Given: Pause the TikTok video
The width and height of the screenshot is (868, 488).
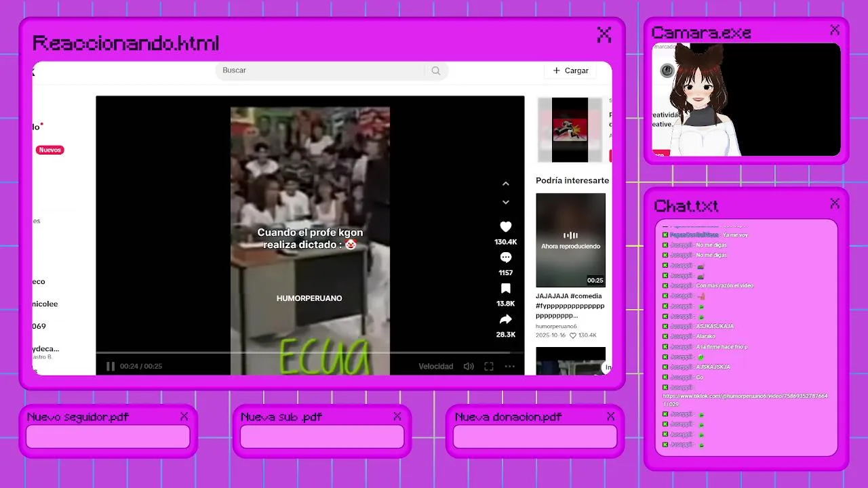Looking at the screenshot, I should pos(111,367).
